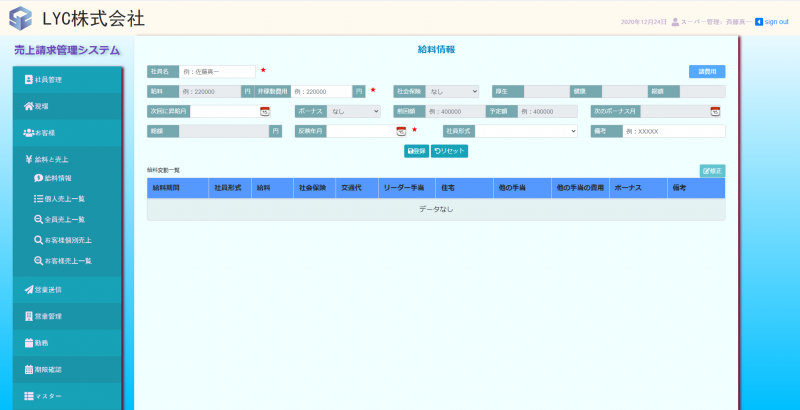Click the 反映年月 calendar icon
Screen dimensions: 800x410
point(401,131)
